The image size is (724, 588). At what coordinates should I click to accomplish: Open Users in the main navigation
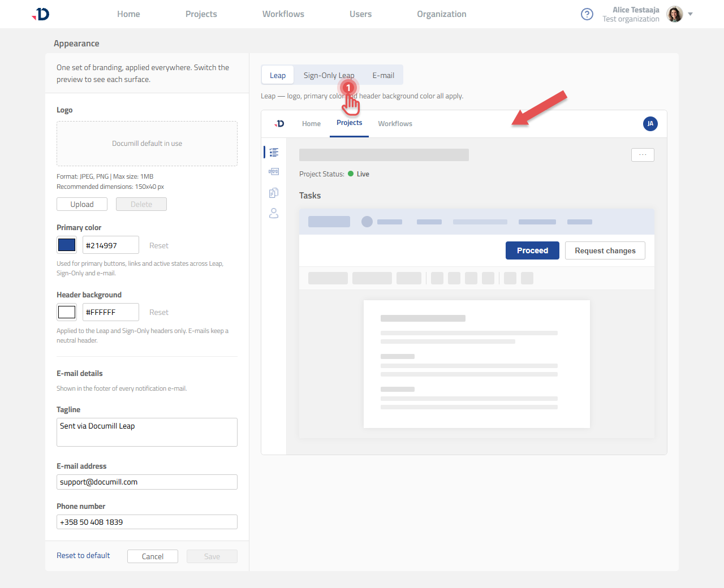pyautogui.click(x=360, y=14)
